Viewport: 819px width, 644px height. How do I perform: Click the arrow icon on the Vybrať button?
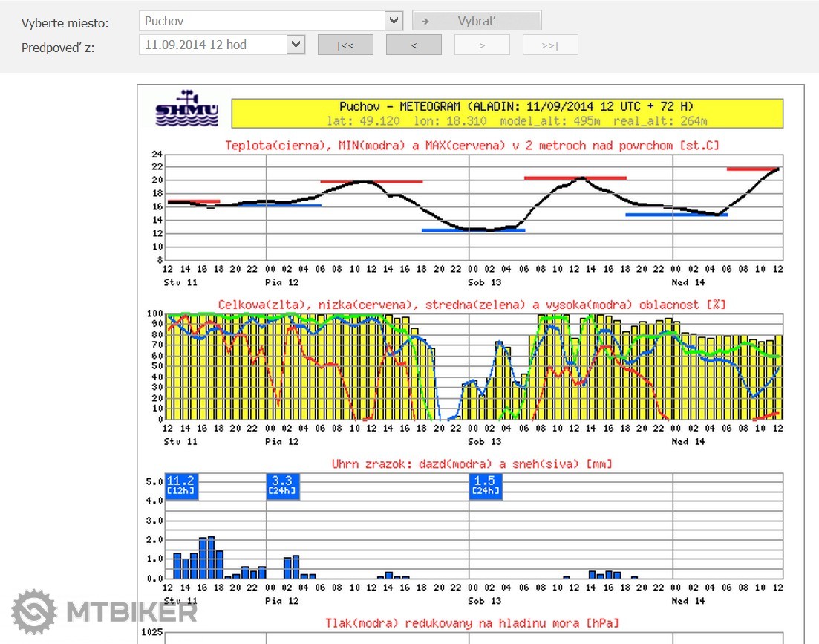[x=425, y=22]
